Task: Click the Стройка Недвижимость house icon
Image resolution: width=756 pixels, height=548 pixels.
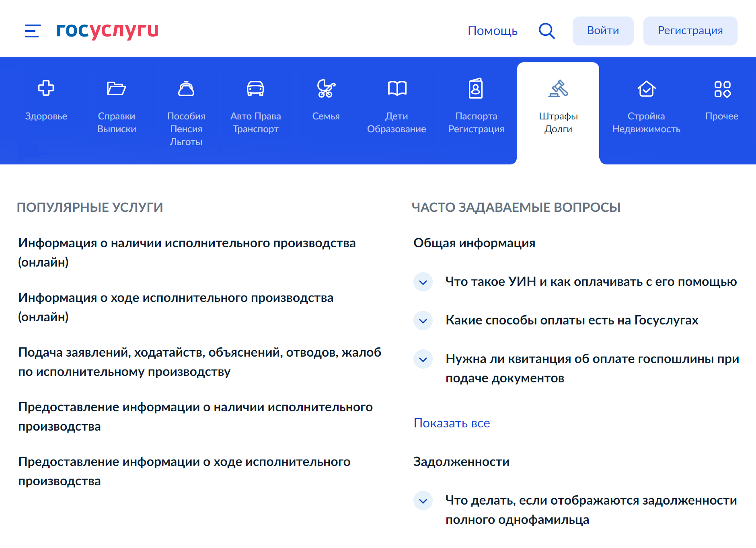Action: 647,88
